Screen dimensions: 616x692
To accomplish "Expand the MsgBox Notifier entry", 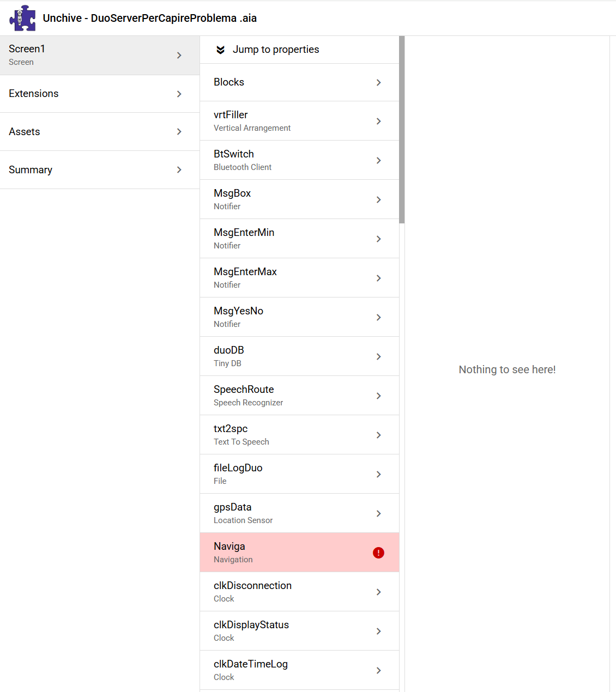I will (x=299, y=199).
